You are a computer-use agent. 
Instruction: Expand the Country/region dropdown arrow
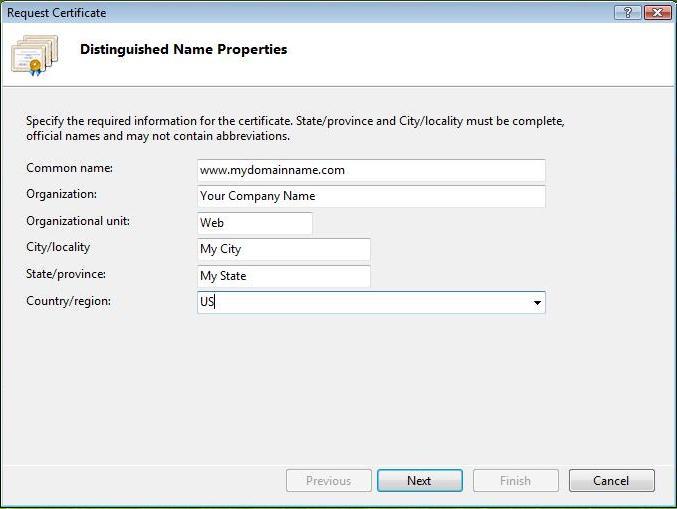(x=537, y=303)
